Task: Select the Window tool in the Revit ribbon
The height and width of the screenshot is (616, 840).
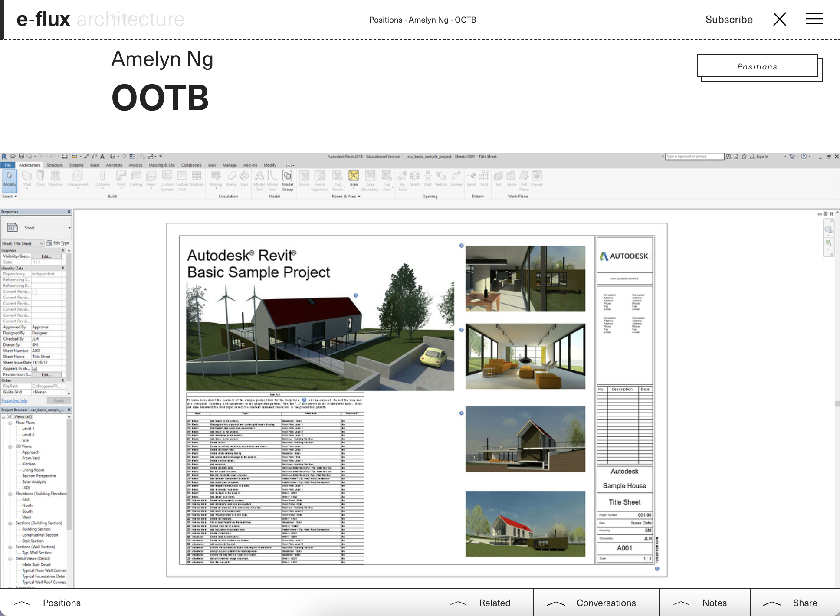Action: pyautogui.click(x=56, y=179)
